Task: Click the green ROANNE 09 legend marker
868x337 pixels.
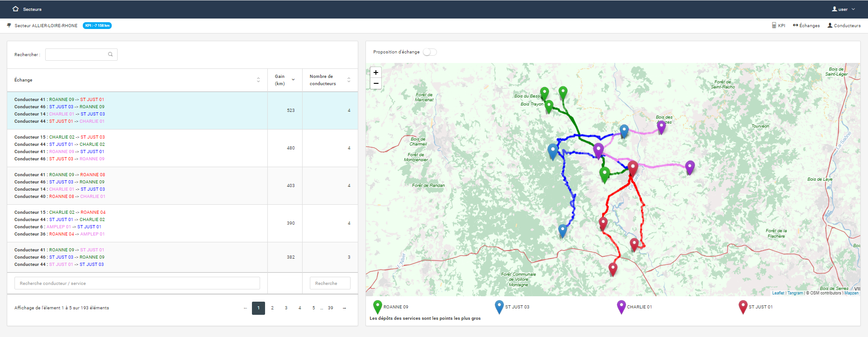Action: click(377, 307)
